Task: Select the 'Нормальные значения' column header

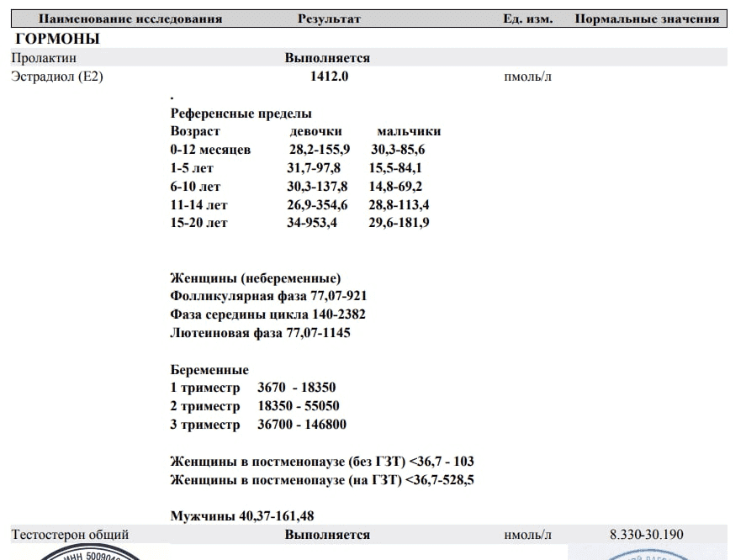Action: (647, 18)
